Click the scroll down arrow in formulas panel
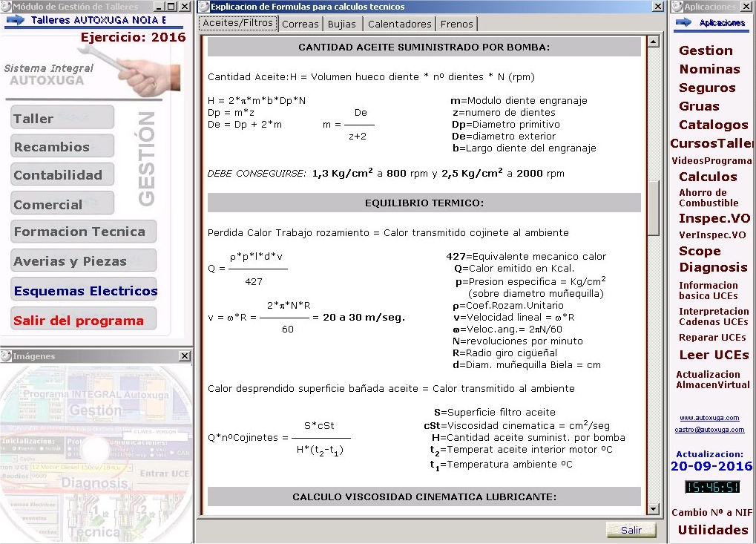 (654, 509)
